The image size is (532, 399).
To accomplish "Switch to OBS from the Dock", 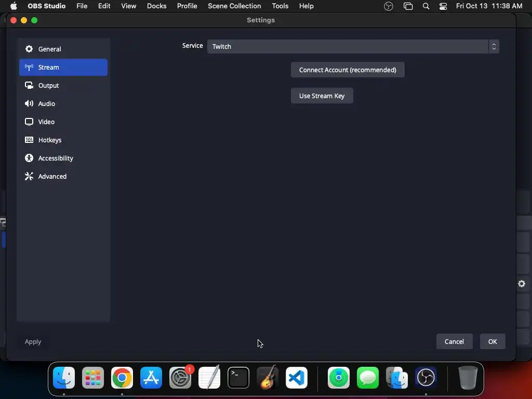I will pos(426,378).
